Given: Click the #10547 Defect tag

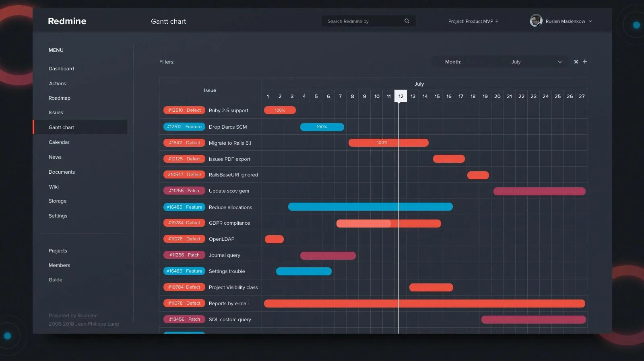Looking at the screenshot, I should click(184, 174).
